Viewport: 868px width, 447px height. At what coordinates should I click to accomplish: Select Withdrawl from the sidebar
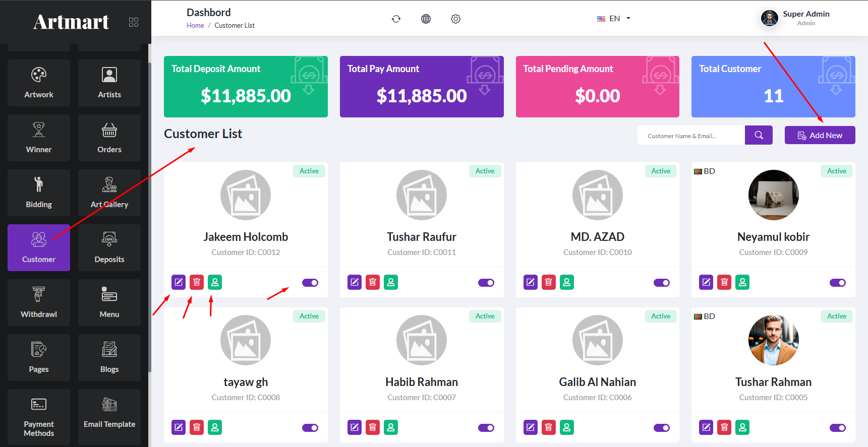39,302
